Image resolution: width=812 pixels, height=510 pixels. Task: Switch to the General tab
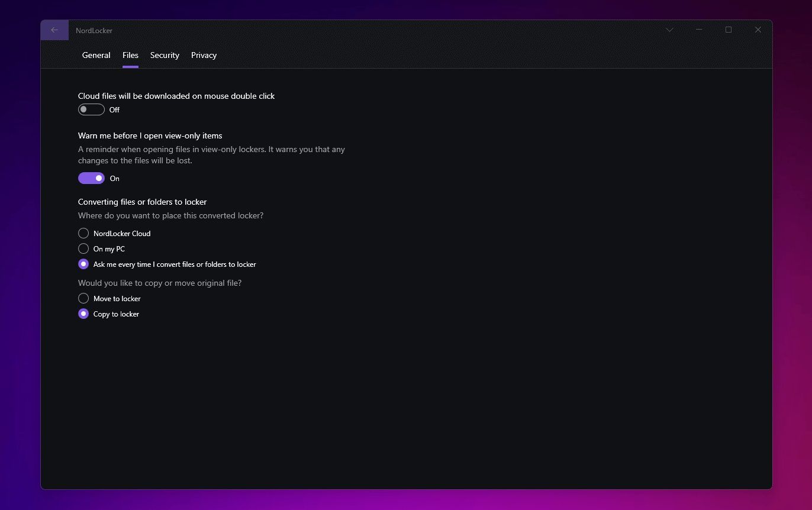pos(96,55)
